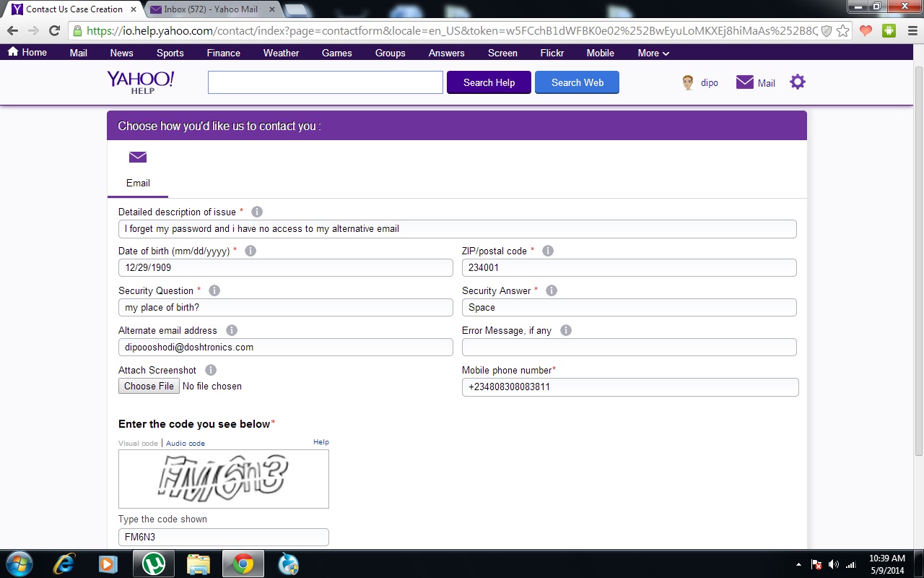The width and height of the screenshot is (924, 578).
Task: Click the Alternate email address field
Action: [x=286, y=347]
